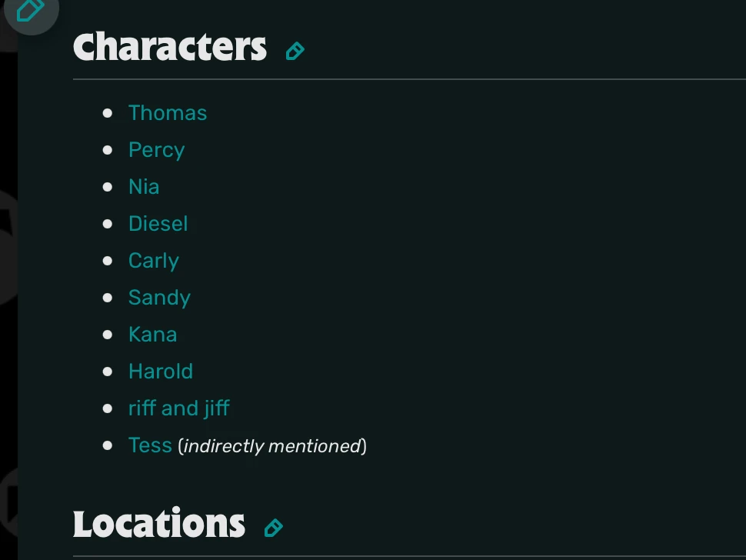The width and height of the screenshot is (746, 560).
Task: Click the bullet point beside Thomas
Action: coord(108,113)
